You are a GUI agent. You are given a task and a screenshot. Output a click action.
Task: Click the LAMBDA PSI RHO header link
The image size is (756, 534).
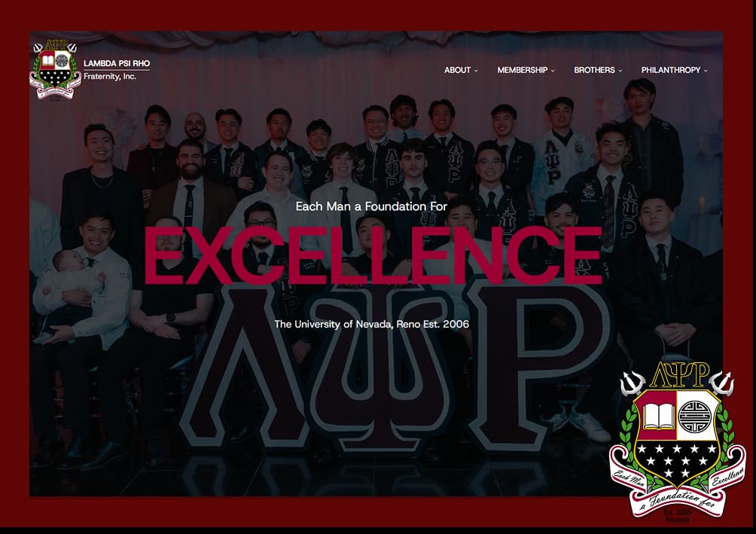(x=118, y=63)
